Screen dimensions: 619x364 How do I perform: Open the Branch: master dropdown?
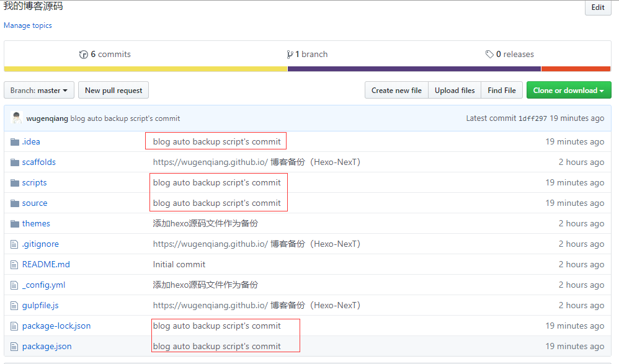[x=39, y=91]
